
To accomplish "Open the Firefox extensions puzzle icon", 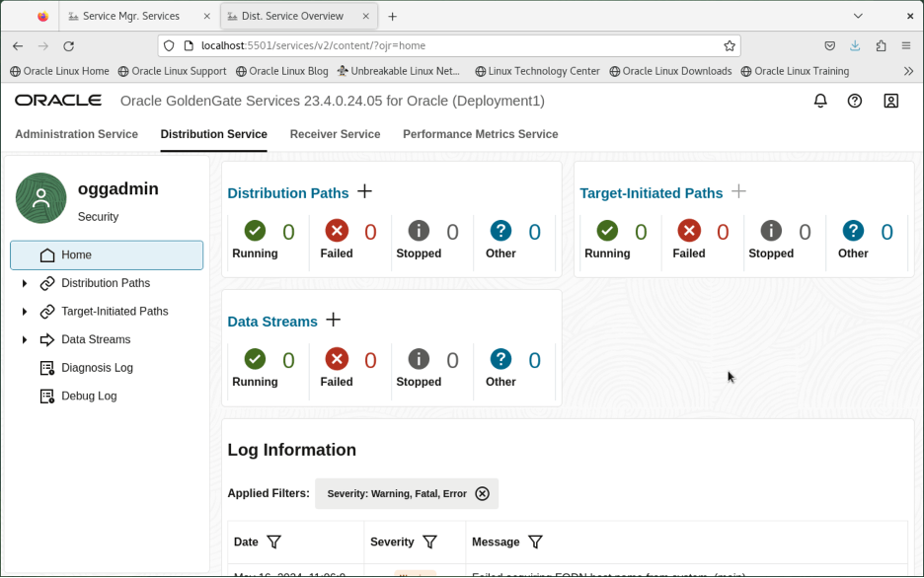I will coord(881,46).
